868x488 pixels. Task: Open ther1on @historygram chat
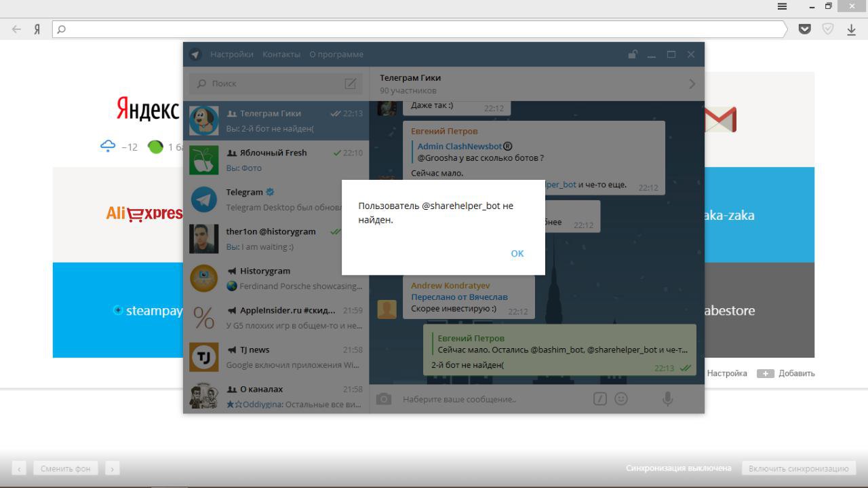[276, 239]
